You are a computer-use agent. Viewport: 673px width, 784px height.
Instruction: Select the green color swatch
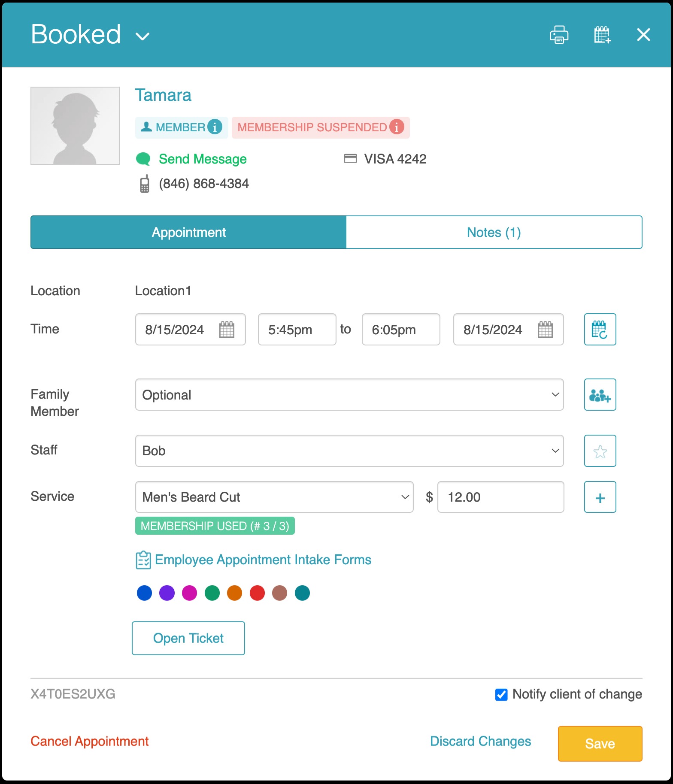(x=212, y=593)
